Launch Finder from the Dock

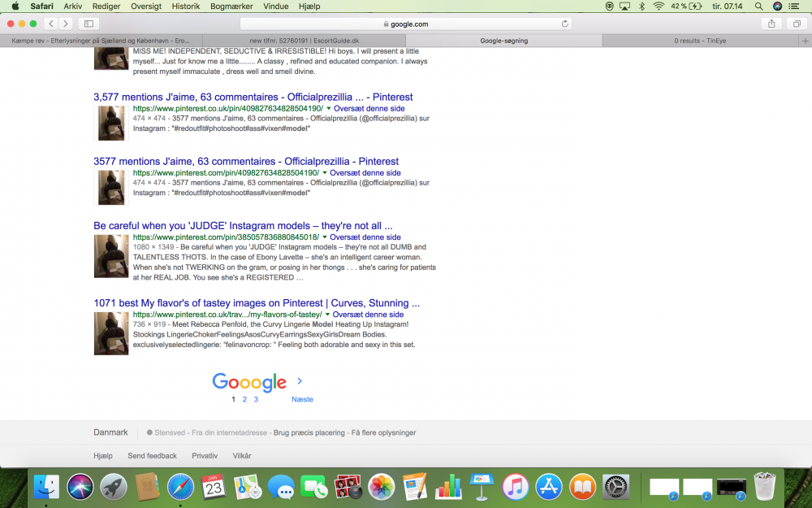tap(46, 487)
